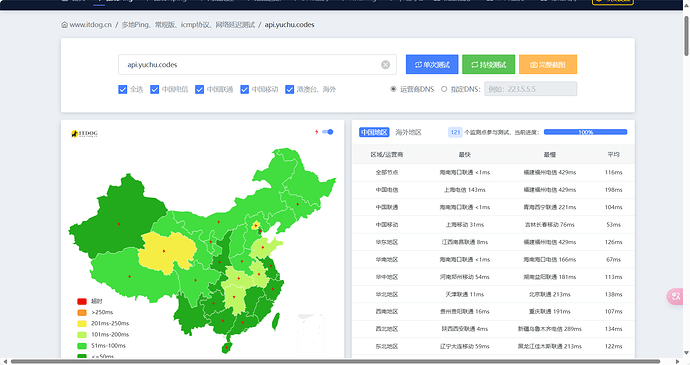
Task: Focus the domain input field
Action: (257, 65)
